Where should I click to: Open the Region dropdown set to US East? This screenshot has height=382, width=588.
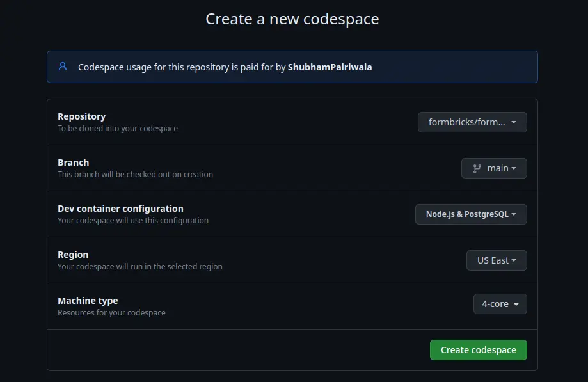497,260
